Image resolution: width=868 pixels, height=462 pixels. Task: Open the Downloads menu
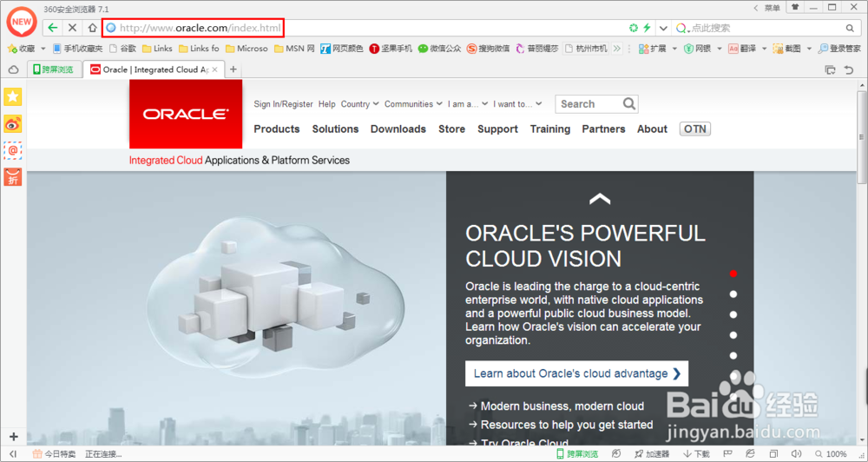tap(398, 129)
